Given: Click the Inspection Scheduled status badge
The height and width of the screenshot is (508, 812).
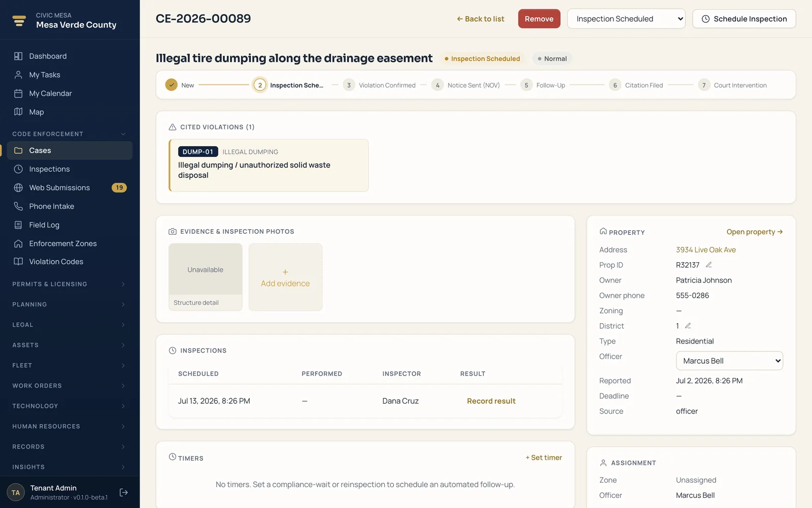Looking at the screenshot, I should pyautogui.click(x=482, y=58).
